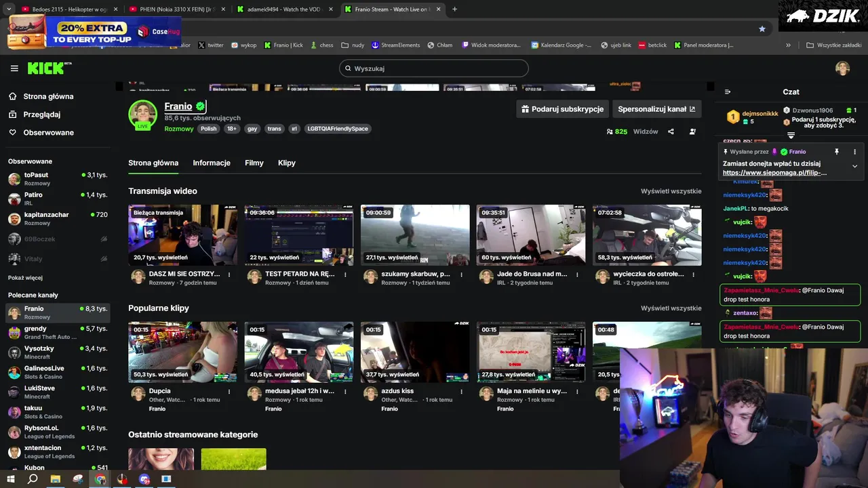Open the hamburger menu beside the Kick logo
The height and width of the screenshot is (488, 868).
point(14,68)
